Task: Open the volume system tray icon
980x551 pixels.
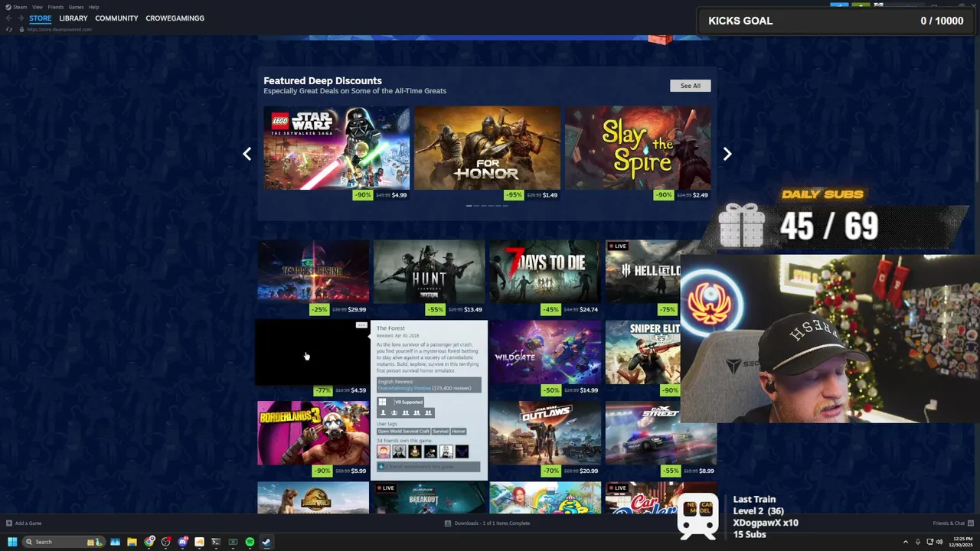Action: pos(939,542)
